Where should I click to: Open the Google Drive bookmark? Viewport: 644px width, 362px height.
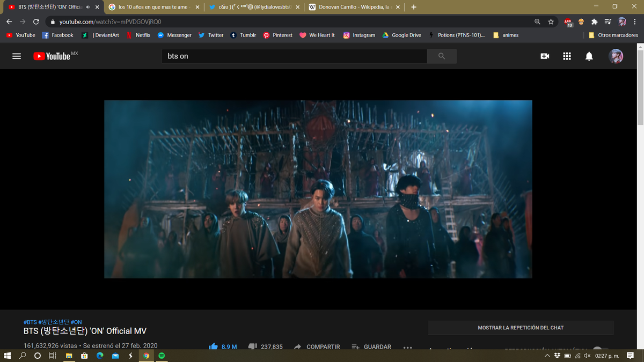point(401,35)
